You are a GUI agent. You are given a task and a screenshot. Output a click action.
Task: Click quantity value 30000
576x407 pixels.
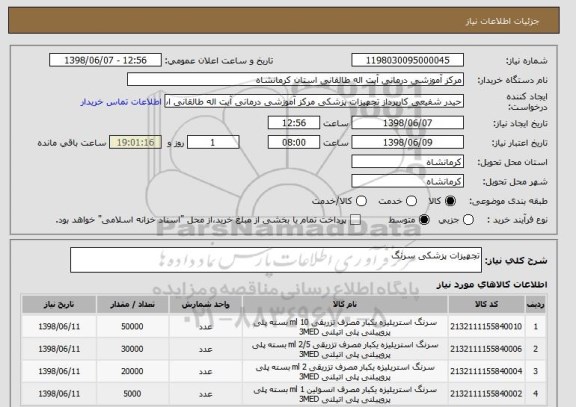pos(132,349)
